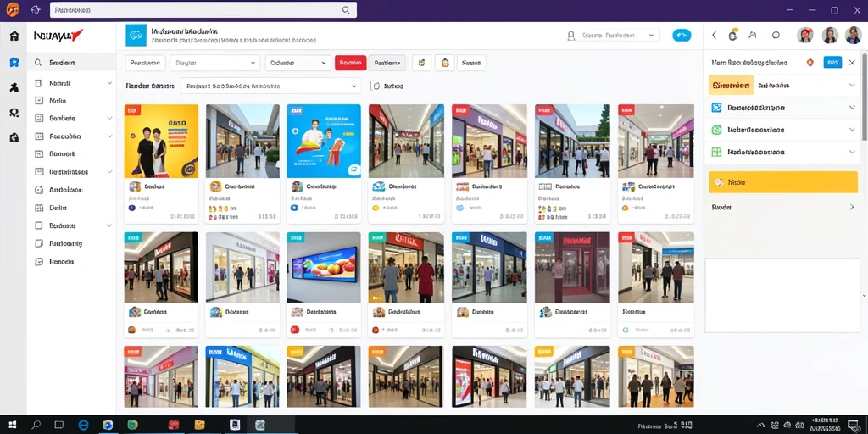The width and height of the screenshot is (868, 434).
Task: Open the green arrow on the 'Ruoda' row
Action: (x=851, y=207)
